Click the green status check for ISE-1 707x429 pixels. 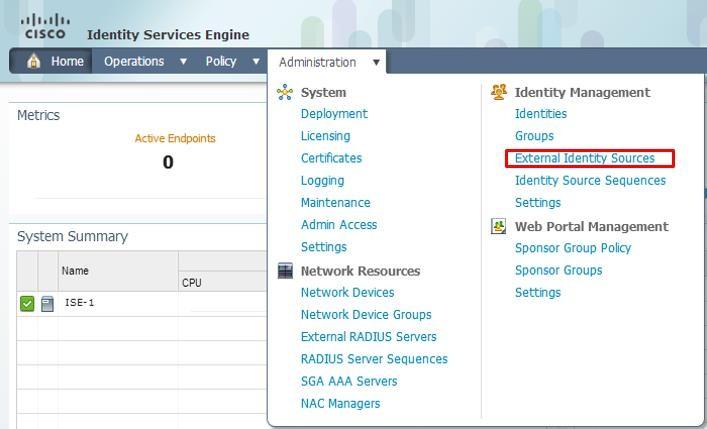pos(27,304)
